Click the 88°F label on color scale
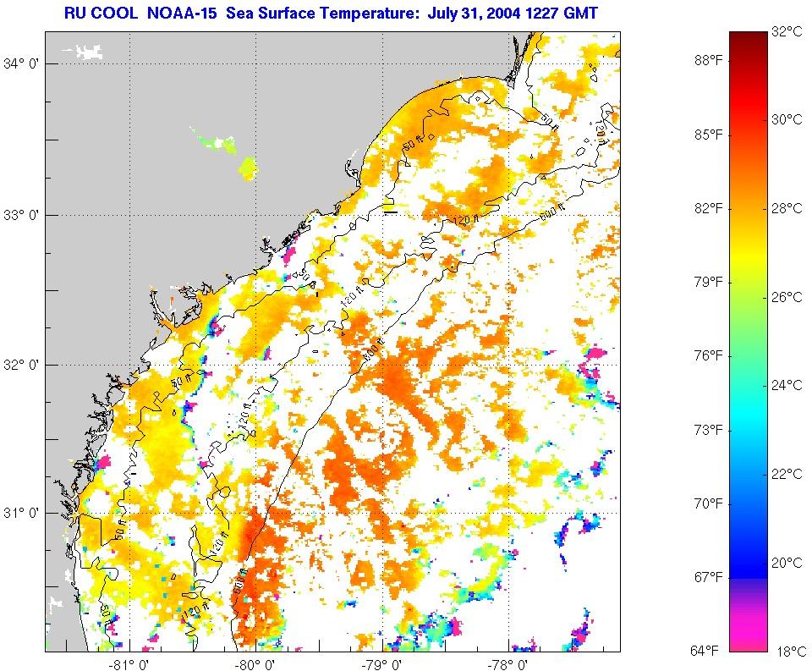The image size is (812, 671). pos(709,61)
